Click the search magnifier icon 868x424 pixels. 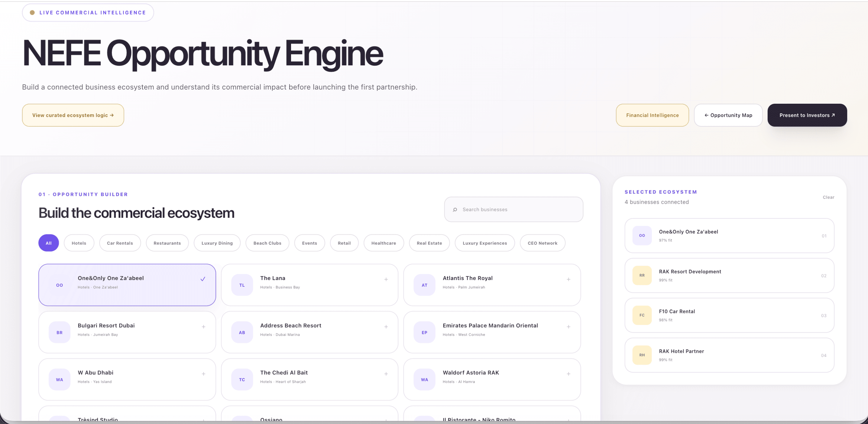455,210
